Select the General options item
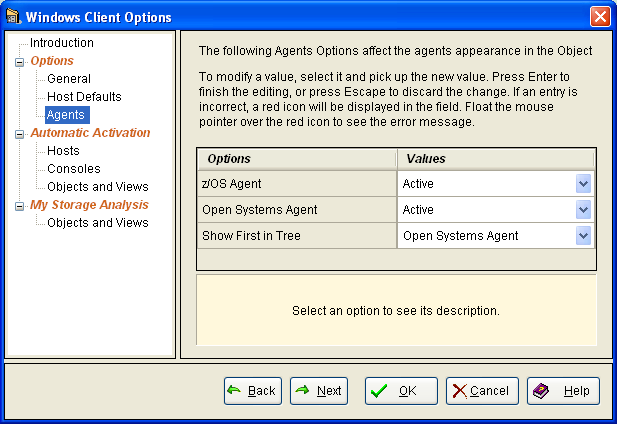617x424 pixels. [x=68, y=79]
